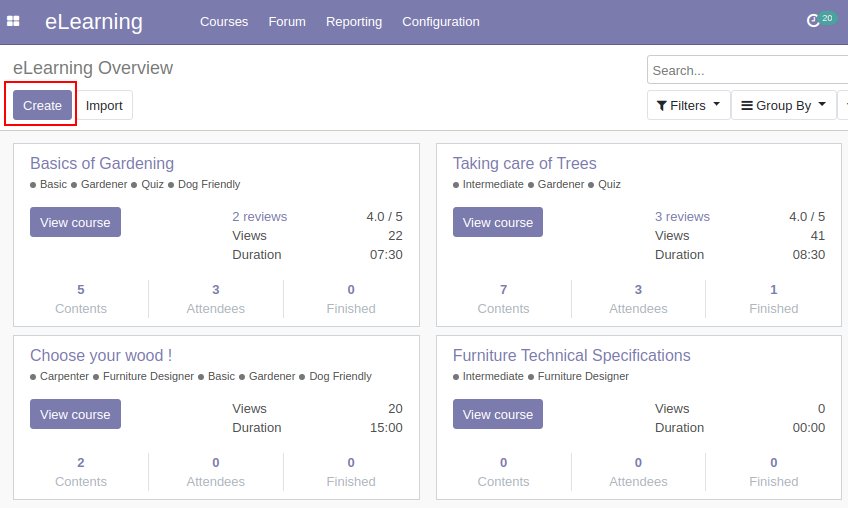Open the Taking care of Trees course title
This screenshot has height=508, width=848.
tap(525, 163)
